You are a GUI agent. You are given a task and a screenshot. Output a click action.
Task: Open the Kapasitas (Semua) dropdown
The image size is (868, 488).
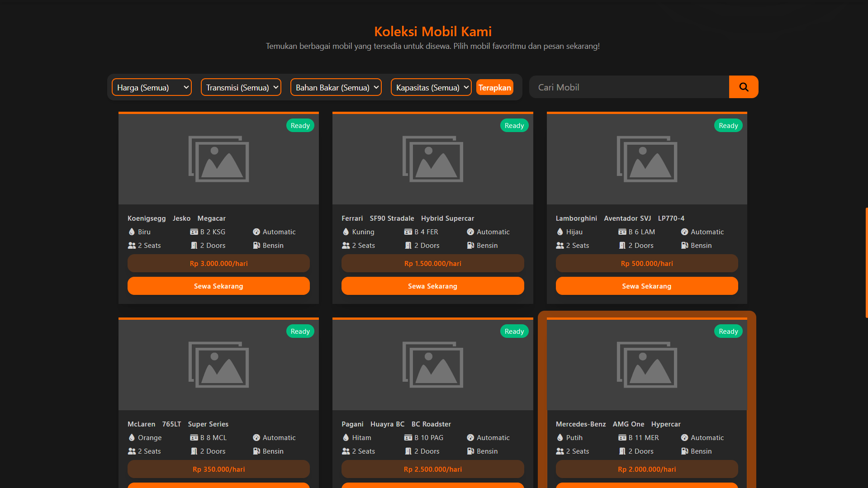coord(430,87)
